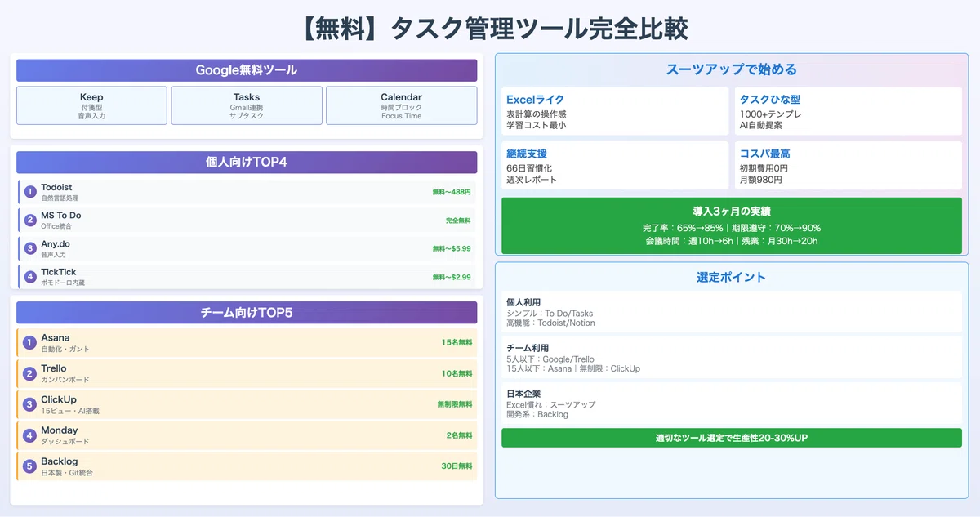980x517 pixels.
Task: Click the 15ビュー・AI搭載 description under ClickUp
Action: click(x=70, y=411)
